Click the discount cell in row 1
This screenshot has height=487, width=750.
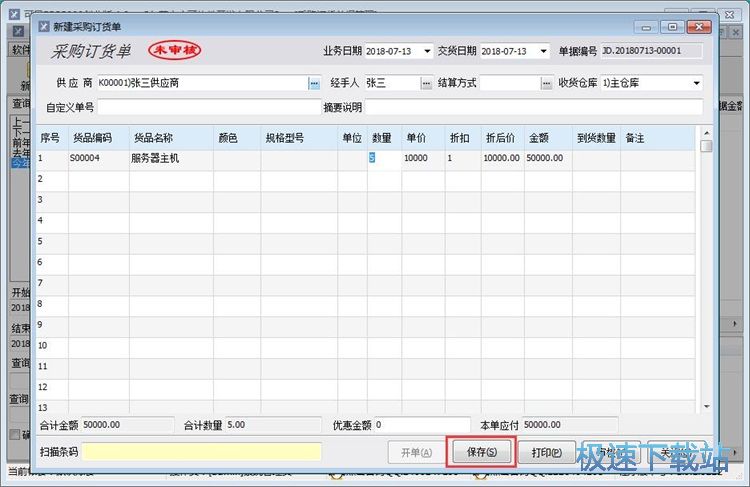click(463, 158)
